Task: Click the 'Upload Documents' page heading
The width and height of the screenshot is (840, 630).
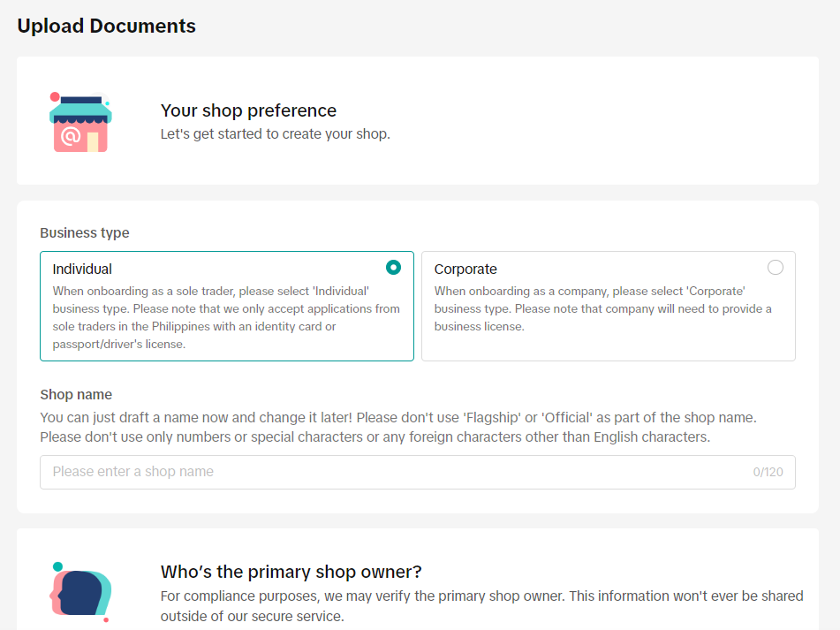Action: tap(106, 26)
